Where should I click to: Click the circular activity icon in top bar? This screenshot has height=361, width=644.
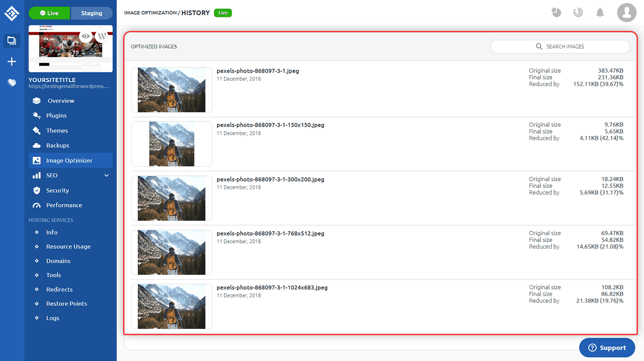point(578,13)
